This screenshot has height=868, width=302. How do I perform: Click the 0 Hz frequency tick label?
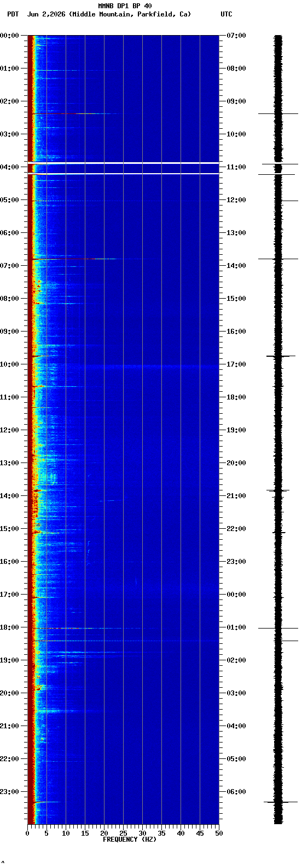click(27, 833)
